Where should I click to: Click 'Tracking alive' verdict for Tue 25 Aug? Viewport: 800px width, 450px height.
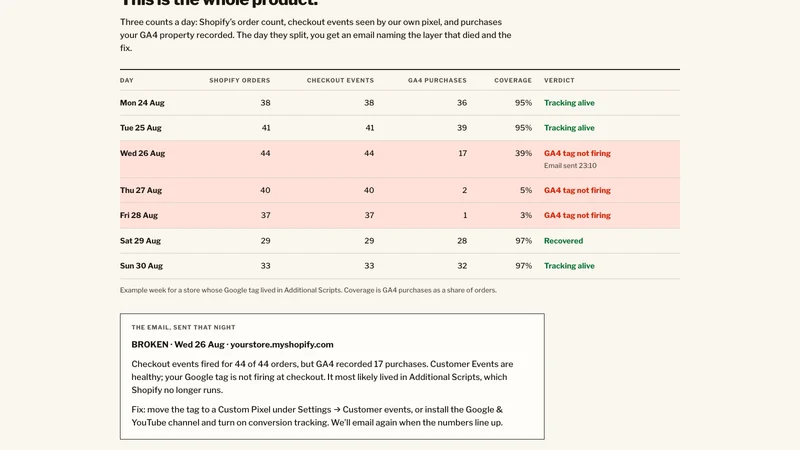(569, 128)
